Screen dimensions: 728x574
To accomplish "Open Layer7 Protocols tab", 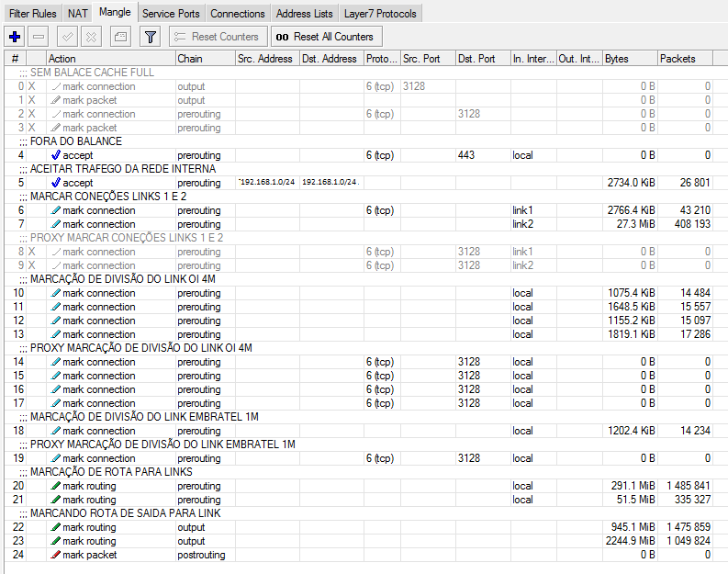I will tap(380, 14).
